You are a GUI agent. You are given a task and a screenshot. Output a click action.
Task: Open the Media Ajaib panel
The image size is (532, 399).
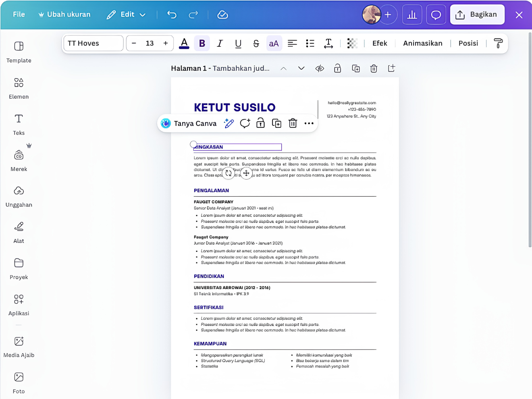pos(19,347)
